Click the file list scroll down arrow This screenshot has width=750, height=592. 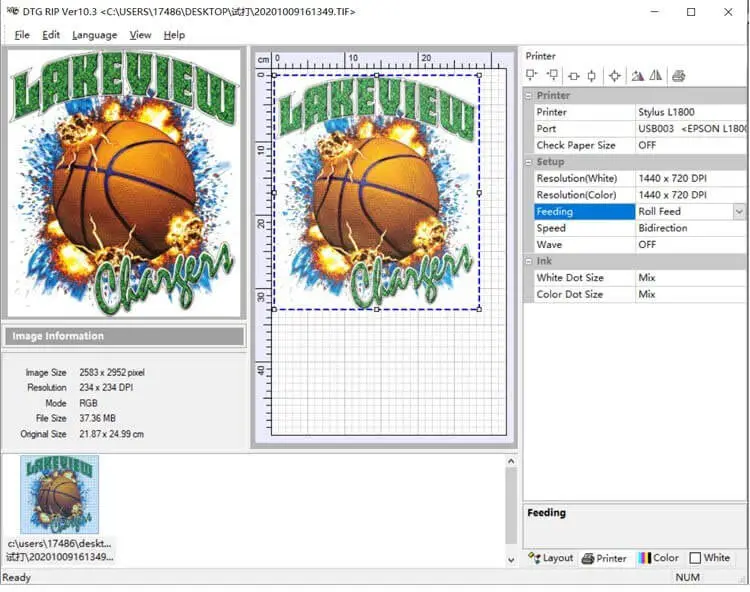tap(511, 560)
